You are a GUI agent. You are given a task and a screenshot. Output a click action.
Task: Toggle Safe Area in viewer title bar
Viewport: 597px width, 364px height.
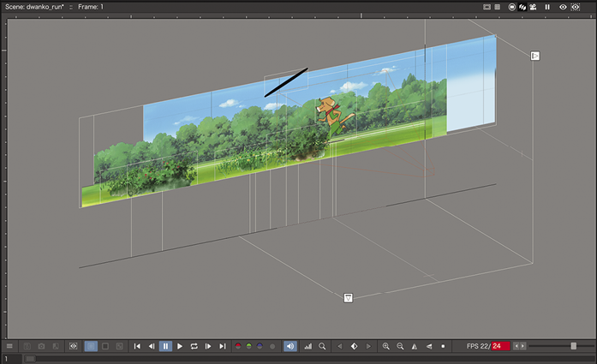point(487,7)
